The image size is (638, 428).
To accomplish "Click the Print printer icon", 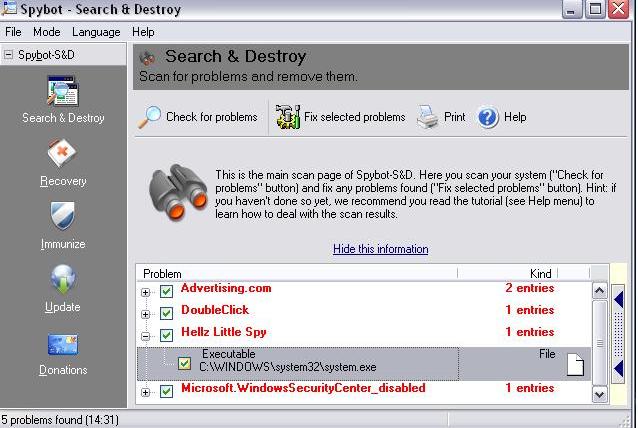I will 427,117.
